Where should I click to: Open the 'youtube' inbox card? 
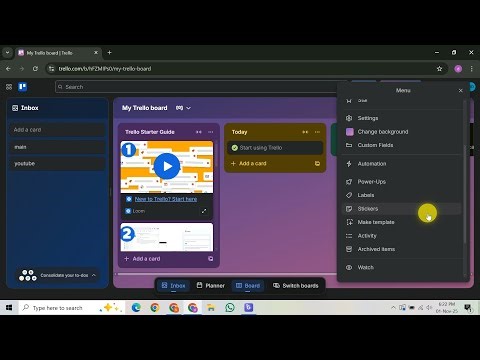click(57, 164)
